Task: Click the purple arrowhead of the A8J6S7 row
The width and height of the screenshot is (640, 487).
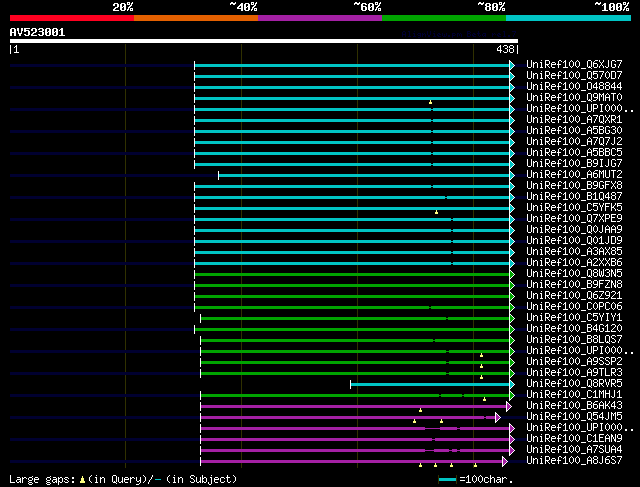Action: (504, 462)
